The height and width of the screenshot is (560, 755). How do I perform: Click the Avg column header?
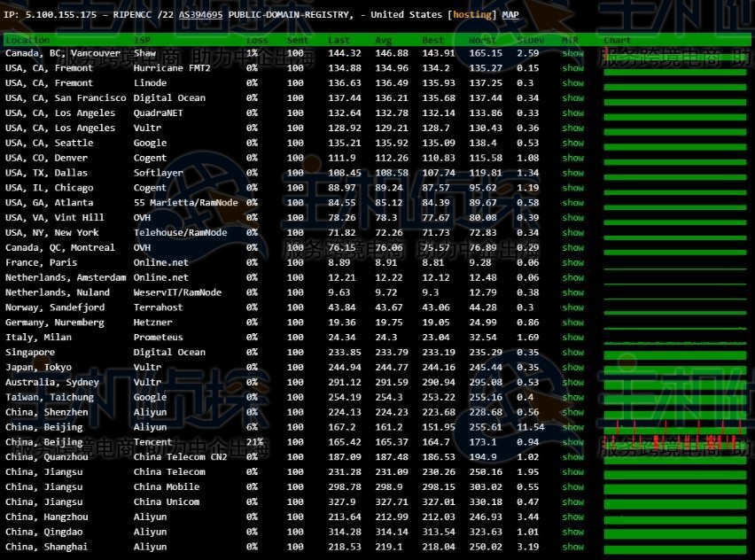[x=383, y=40]
